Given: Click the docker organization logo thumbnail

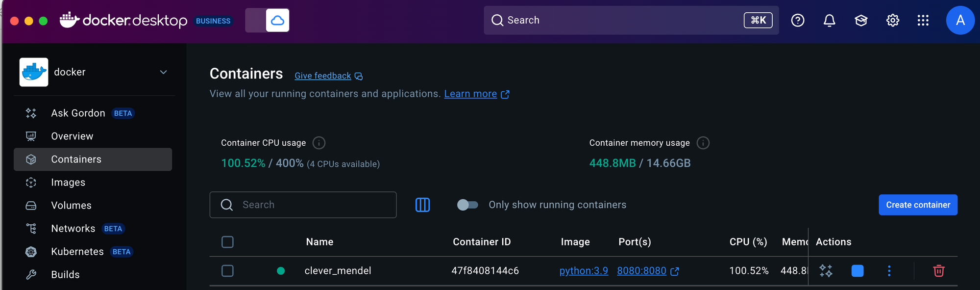Looking at the screenshot, I should 34,72.
